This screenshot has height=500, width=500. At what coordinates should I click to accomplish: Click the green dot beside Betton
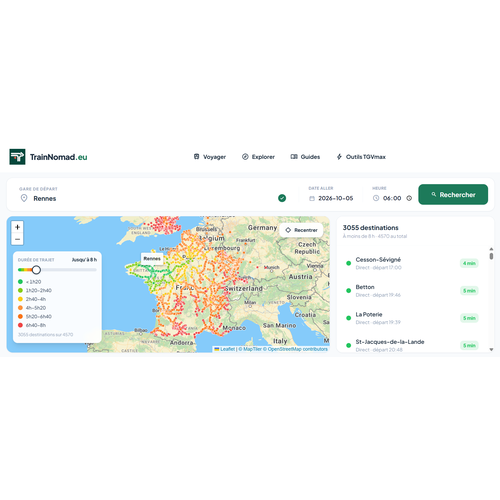point(349,291)
